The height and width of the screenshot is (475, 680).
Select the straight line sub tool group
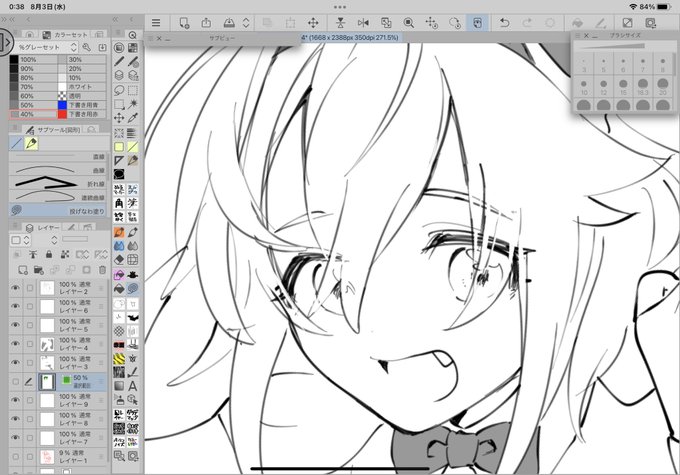[16, 143]
